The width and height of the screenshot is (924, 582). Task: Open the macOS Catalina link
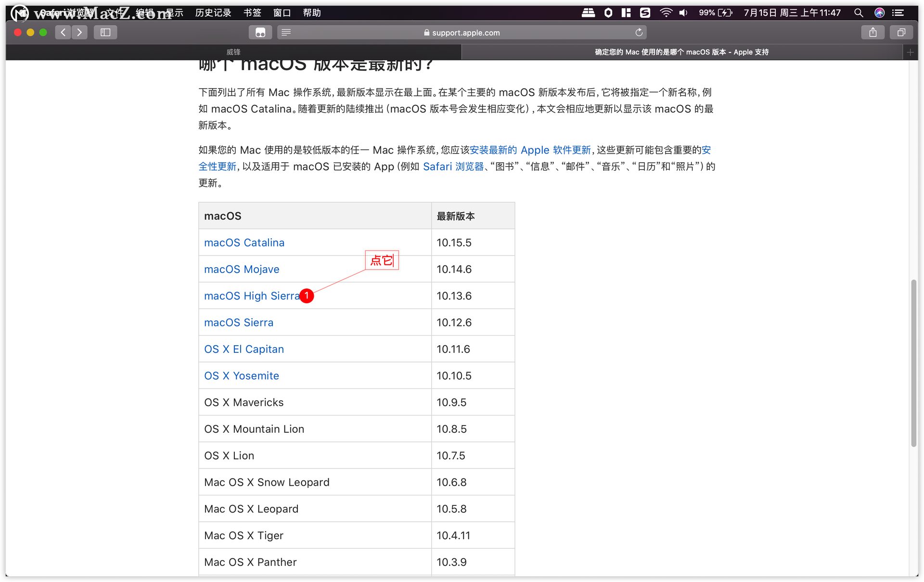coord(244,243)
